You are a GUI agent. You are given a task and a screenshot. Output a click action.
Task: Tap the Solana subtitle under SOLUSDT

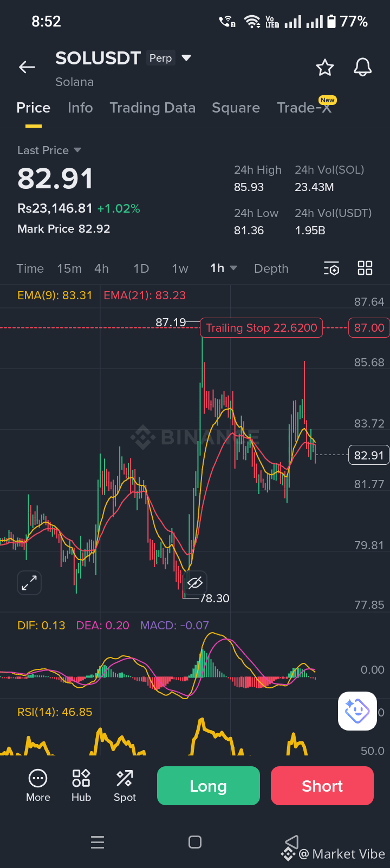(x=75, y=82)
